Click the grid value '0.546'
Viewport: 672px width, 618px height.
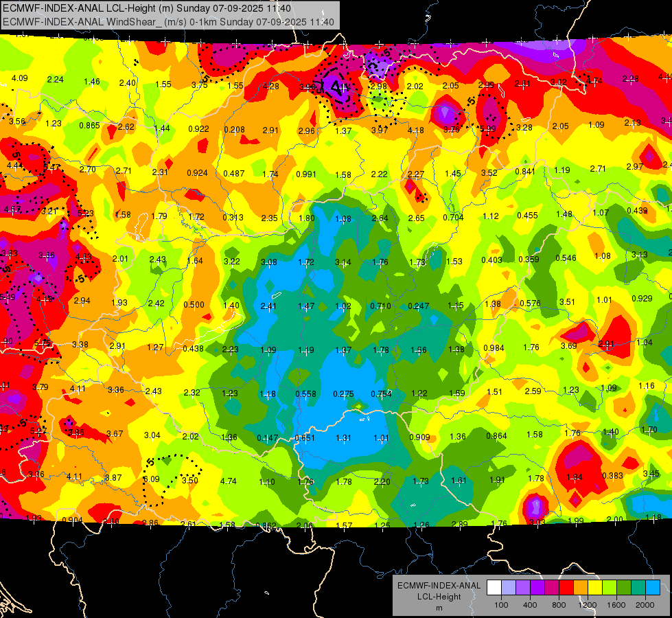[x=566, y=257]
